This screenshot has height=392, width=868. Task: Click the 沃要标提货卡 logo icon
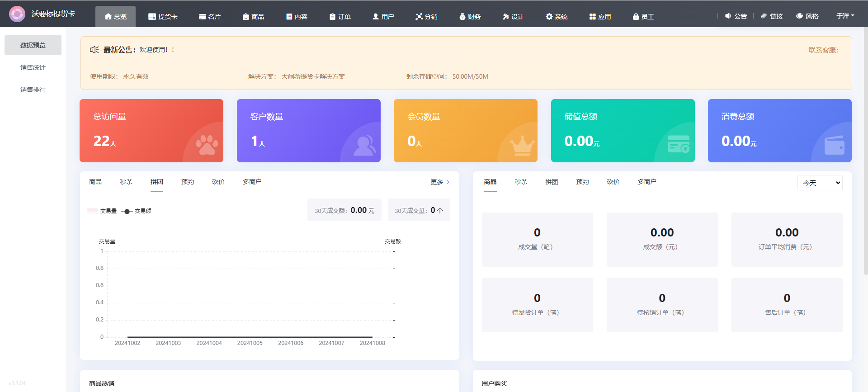tap(17, 14)
